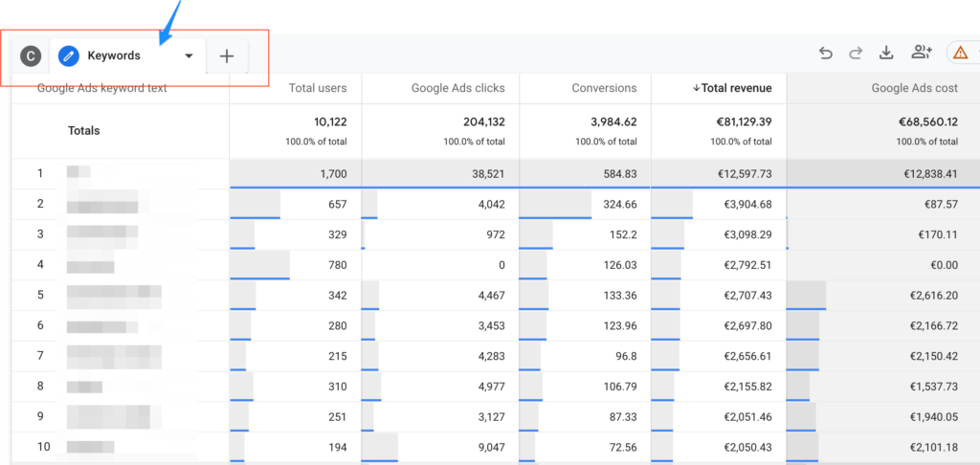Click row 10 cost €2,101.18
Image resolution: width=980 pixels, height=465 pixels.
[x=934, y=447]
